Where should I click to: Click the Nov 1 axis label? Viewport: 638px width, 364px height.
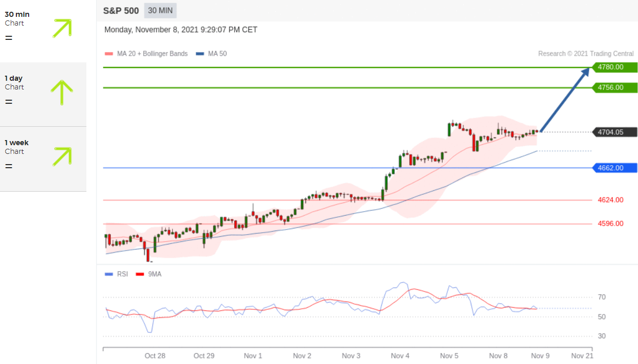pyautogui.click(x=253, y=356)
